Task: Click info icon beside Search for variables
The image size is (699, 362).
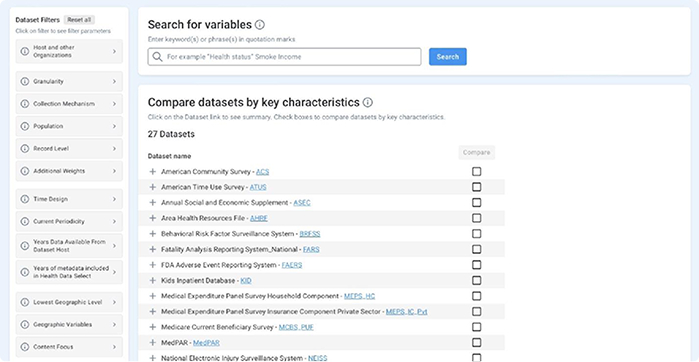Action: click(x=259, y=25)
